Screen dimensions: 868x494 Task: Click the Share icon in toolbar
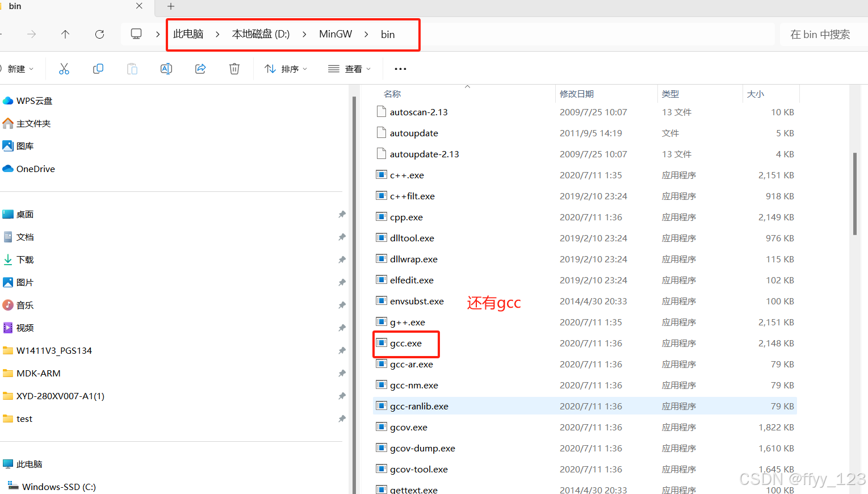200,69
